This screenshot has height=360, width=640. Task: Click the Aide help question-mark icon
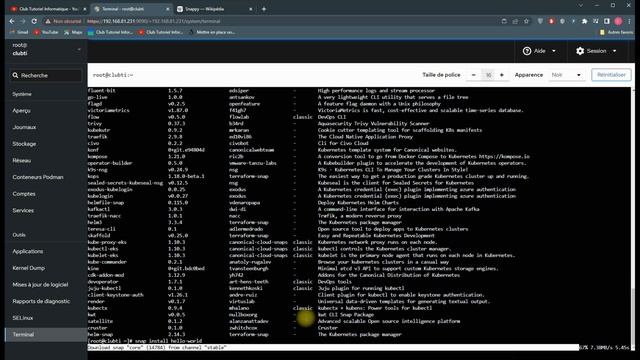click(527, 51)
